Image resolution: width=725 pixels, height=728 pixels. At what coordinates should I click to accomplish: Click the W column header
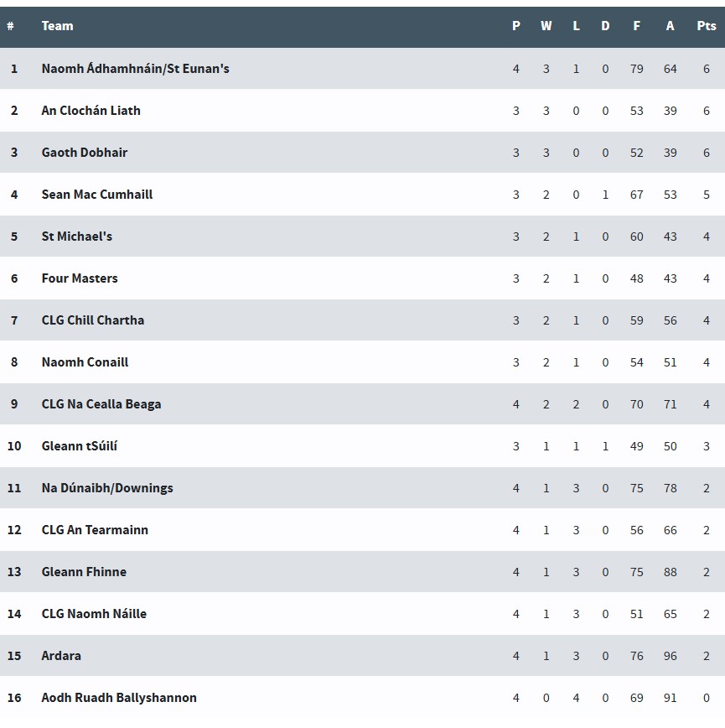click(546, 26)
